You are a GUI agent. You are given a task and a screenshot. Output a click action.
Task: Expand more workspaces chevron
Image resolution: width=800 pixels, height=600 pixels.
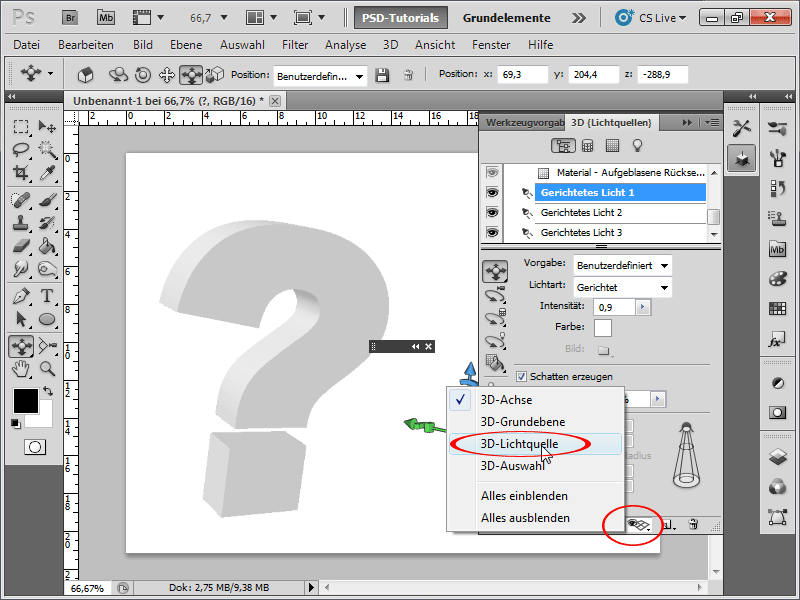pyautogui.click(x=579, y=18)
